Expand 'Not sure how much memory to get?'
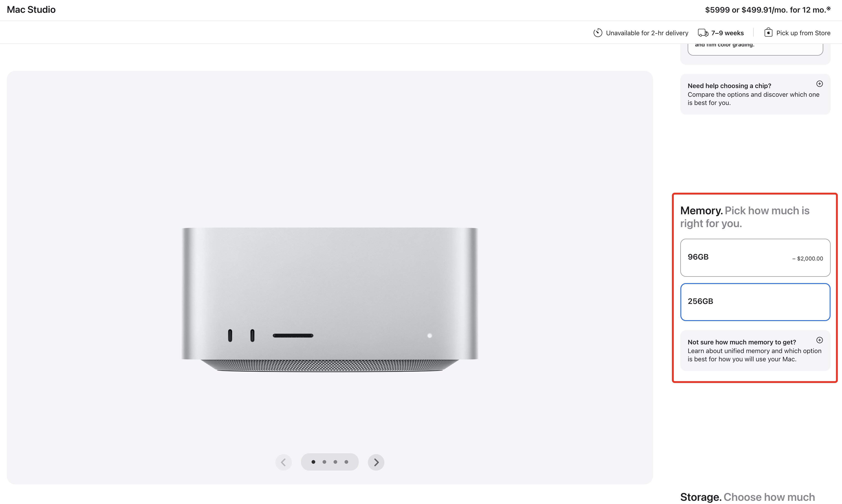 pyautogui.click(x=755, y=351)
